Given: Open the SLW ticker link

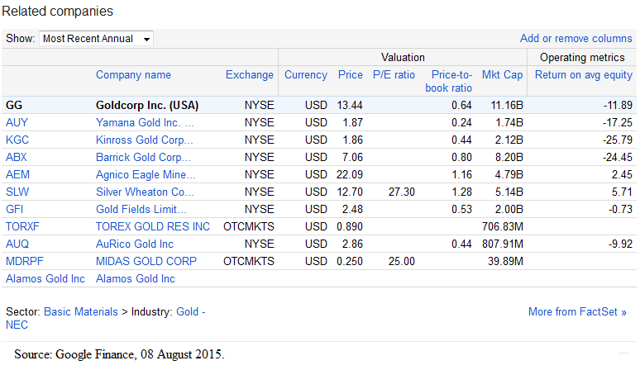Looking at the screenshot, I should (17, 192).
